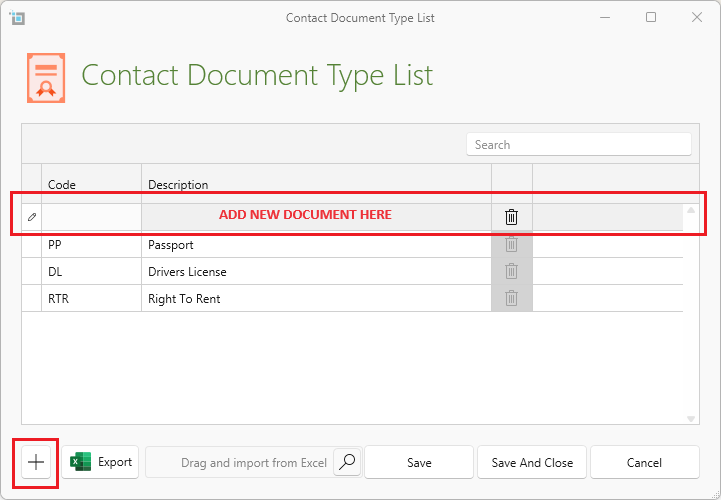Click the trash icon in the Passport row
Image resolution: width=721 pixels, height=500 pixels.
[x=511, y=244]
